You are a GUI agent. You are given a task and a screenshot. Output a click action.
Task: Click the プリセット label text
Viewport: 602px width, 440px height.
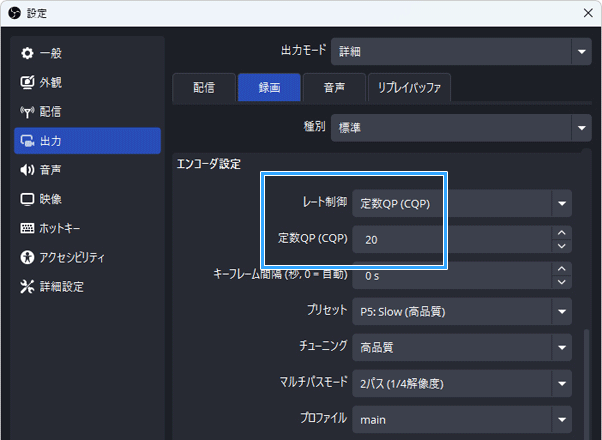coord(327,309)
